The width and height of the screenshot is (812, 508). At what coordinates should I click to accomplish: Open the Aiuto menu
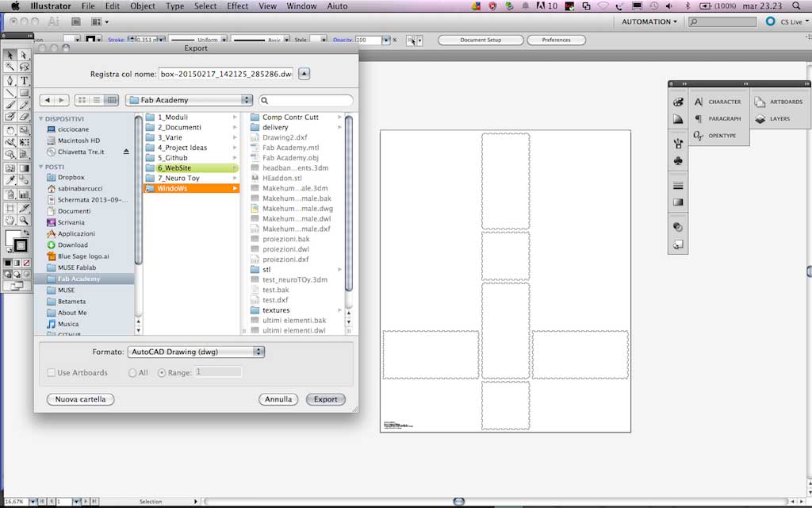point(337,6)
